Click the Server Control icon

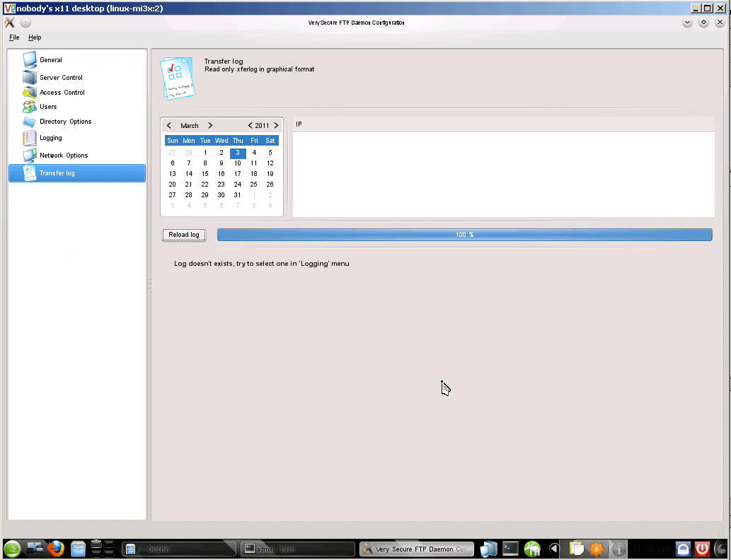(x=30, y=77)
